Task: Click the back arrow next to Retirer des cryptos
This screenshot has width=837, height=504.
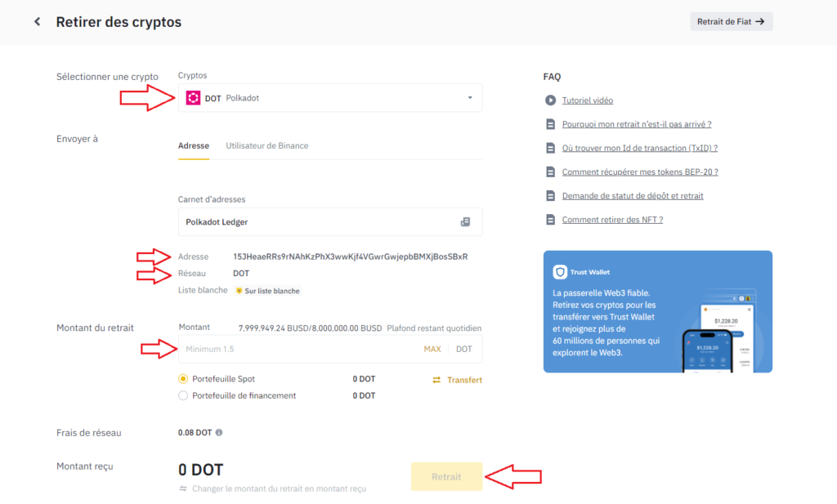Action: [x=36, y=21]
